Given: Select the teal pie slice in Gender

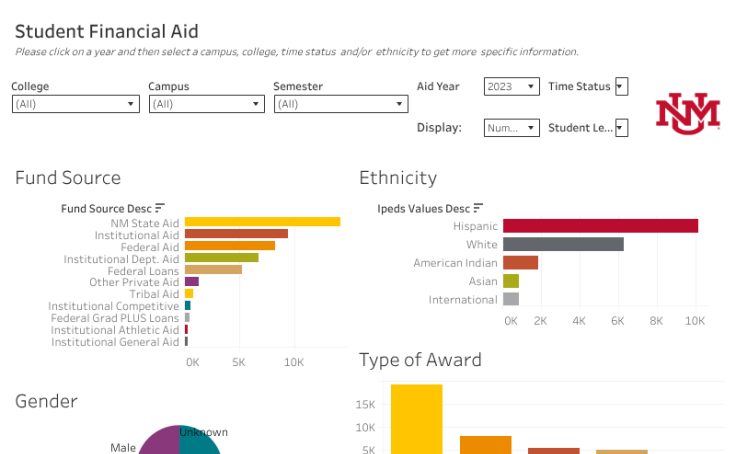Looking at the screenshot, I should click(197, 444).
